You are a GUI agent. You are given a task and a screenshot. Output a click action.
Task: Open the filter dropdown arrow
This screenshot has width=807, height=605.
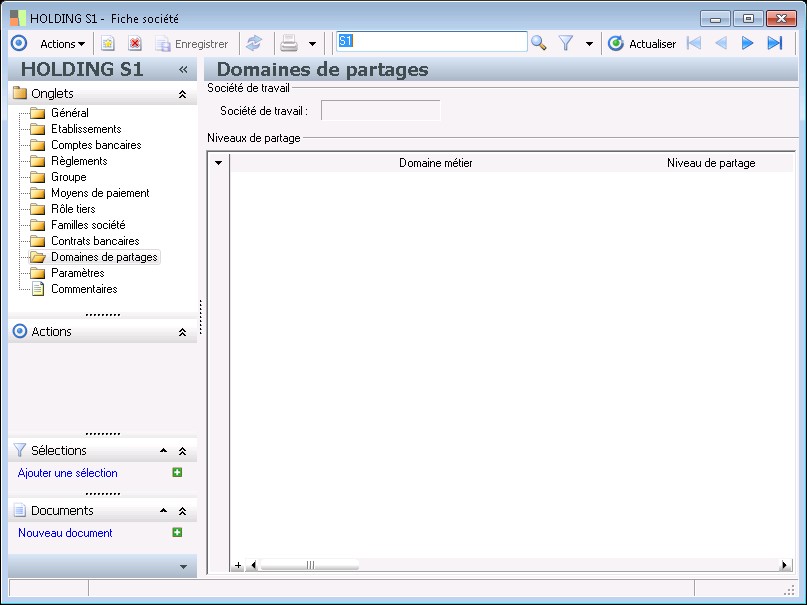point(589,44)
